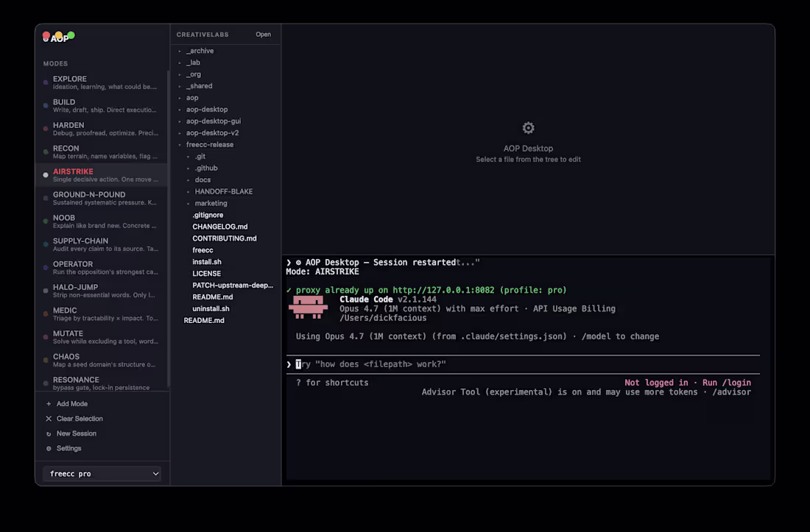This screenshot has width=810, height=532.
Task: Choose the RESONANCE mode
Action: pyautogui.click(x=102, y=383)
